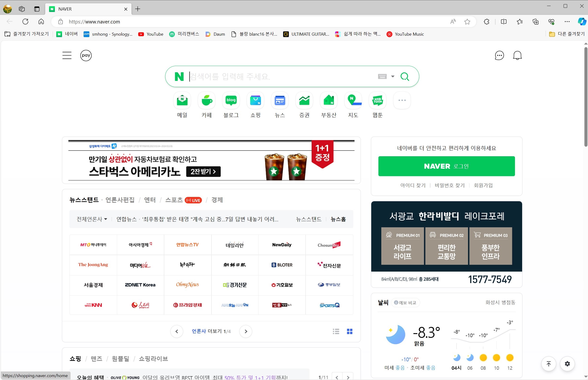
Task: Switch to the 쇼핑라이브 tab
Action: (153, 359)
